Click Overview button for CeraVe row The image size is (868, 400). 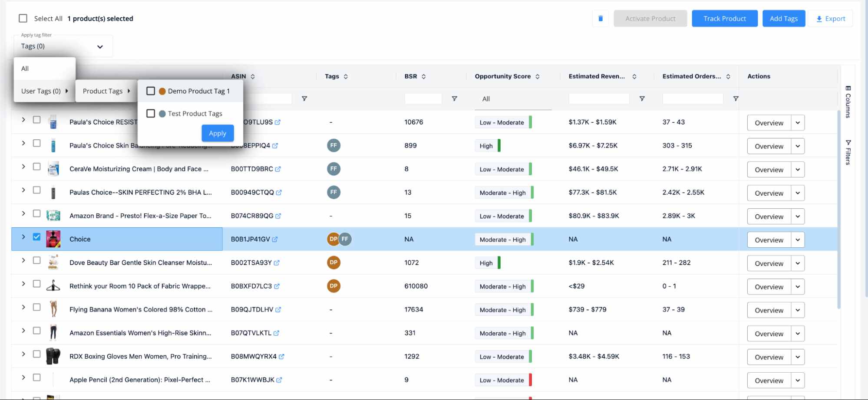pyautogui.click(x=769, y=170)
